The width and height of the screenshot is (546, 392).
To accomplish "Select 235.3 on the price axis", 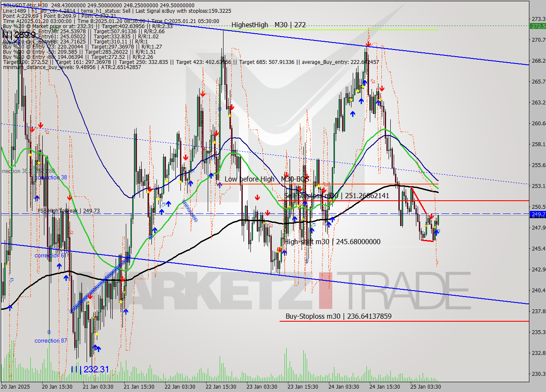I will coord(539,332).
